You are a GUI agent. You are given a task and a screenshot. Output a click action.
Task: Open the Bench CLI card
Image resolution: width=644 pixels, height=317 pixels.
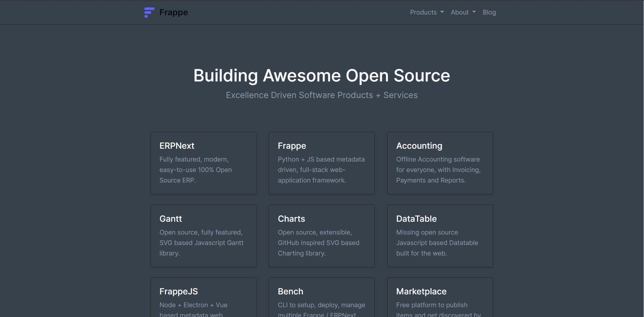[322, 297]
